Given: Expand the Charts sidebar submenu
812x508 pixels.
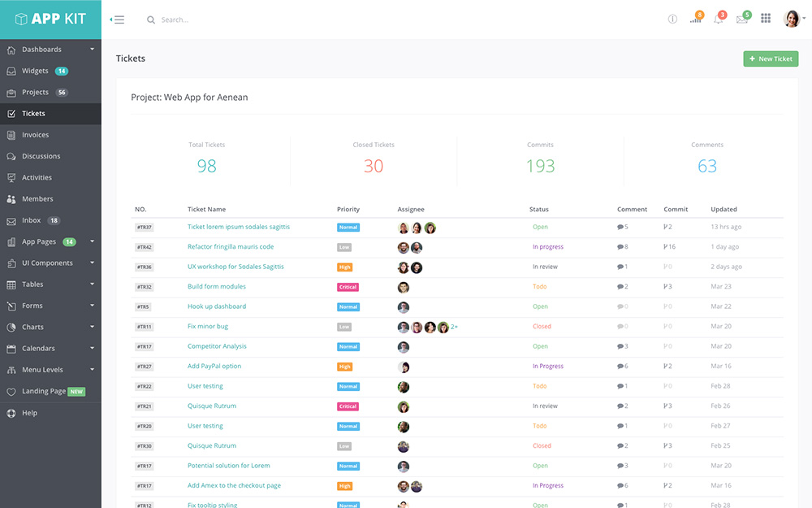Looking at the screenshot, I should tap(50, 327).
